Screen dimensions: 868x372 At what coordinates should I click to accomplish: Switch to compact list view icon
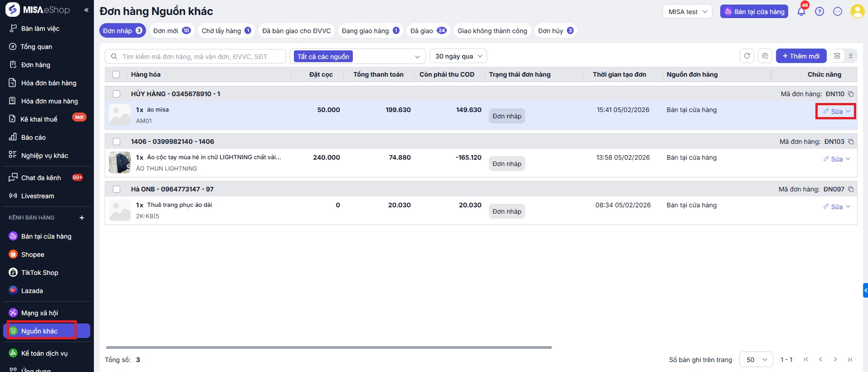(850, 56)
